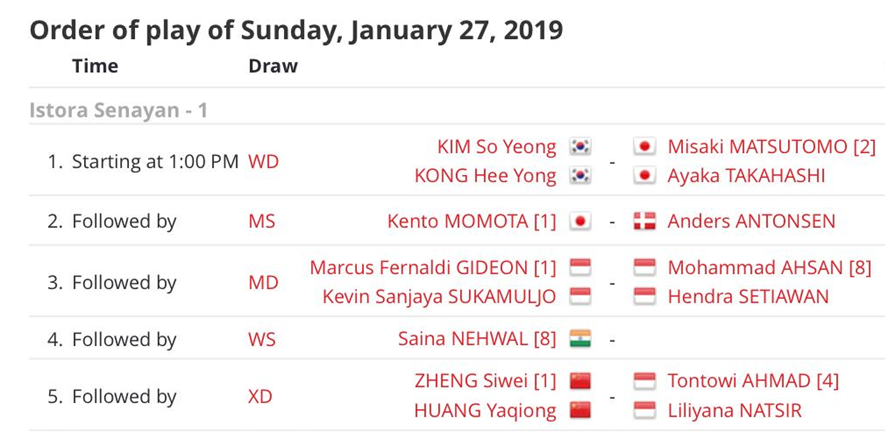Screen dimensions: 885x437
Task: Open the MS draw link
Action: pos(261,222)
